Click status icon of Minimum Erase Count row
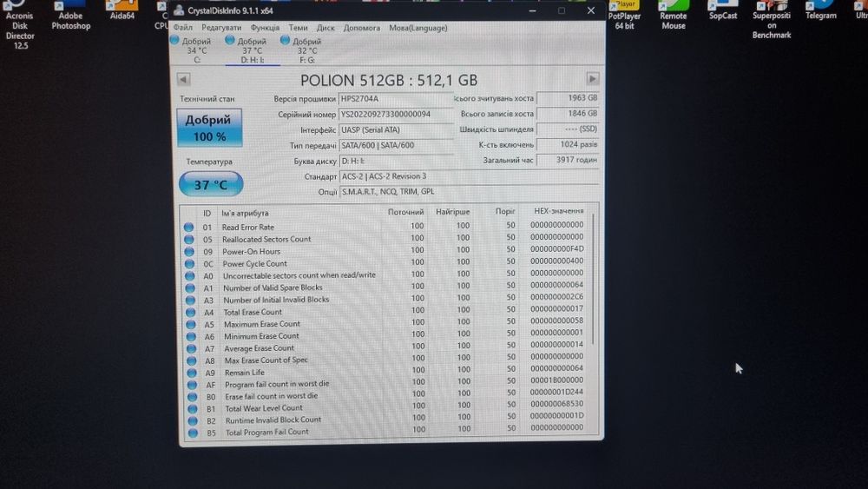 (x=191, y=337)
